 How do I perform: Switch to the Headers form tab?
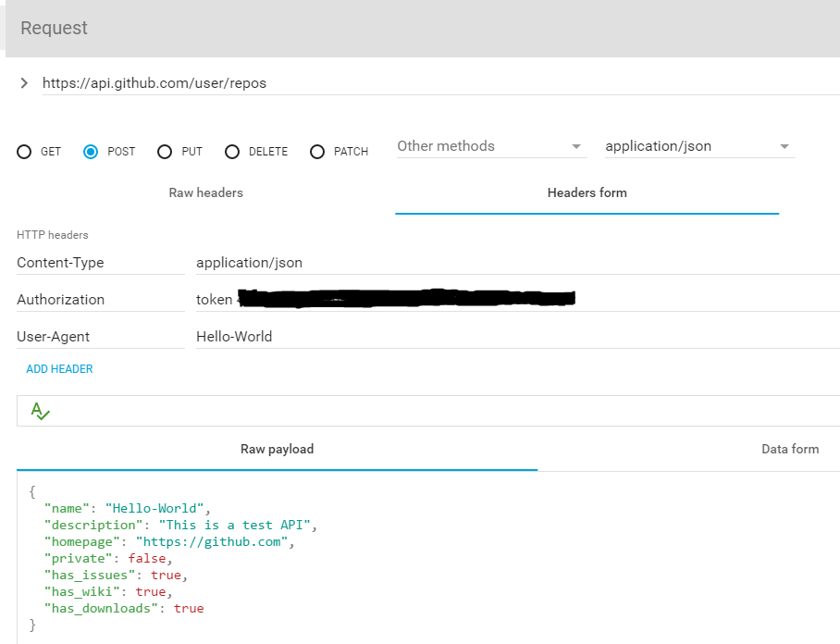pos(587,193)
